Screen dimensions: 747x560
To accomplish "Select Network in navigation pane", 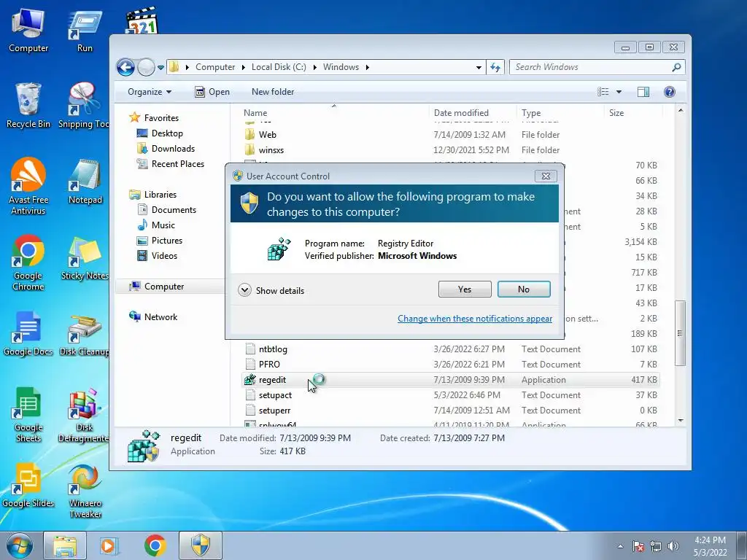I will [153, 317].
